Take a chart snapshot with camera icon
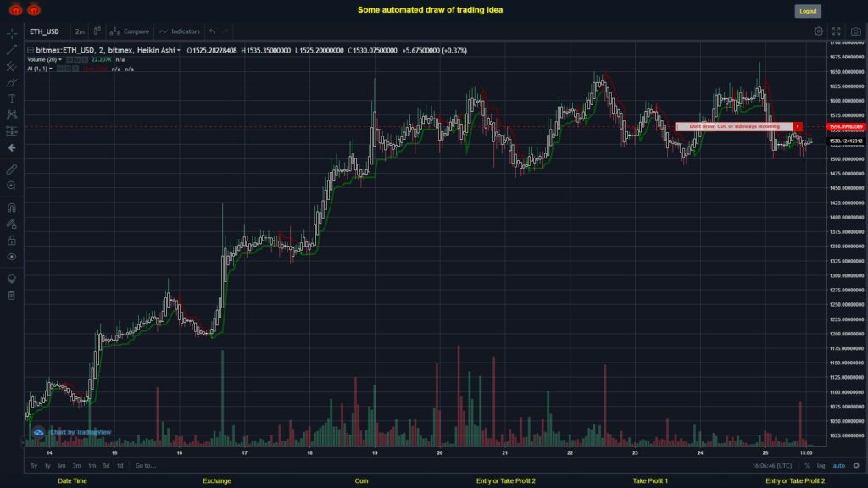This screenshot has width=868, height=488. pos(856,31)
